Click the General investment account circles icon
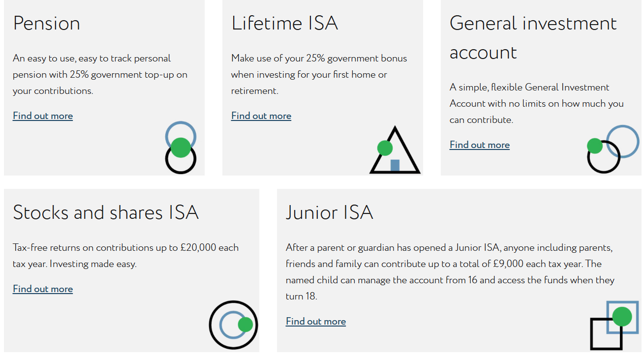 point(613,149)
